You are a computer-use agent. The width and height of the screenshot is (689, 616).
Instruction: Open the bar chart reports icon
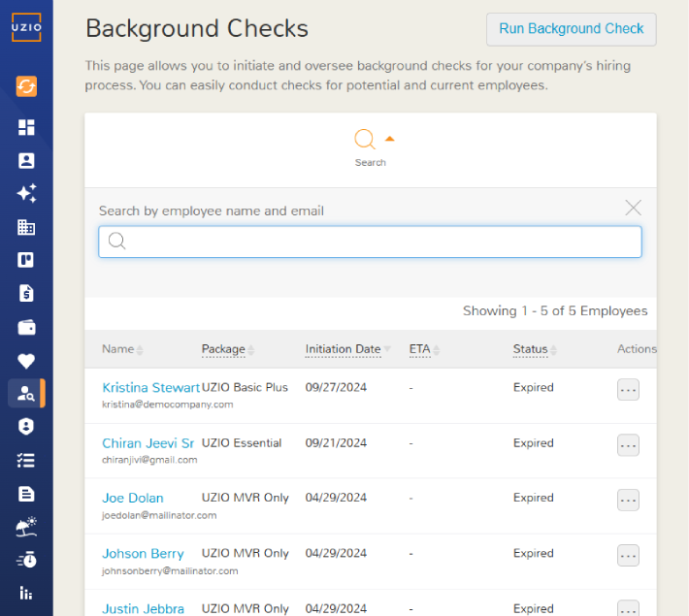pos(26,593)
